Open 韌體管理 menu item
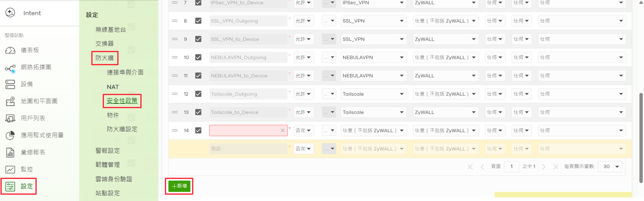 click(108, 165)
